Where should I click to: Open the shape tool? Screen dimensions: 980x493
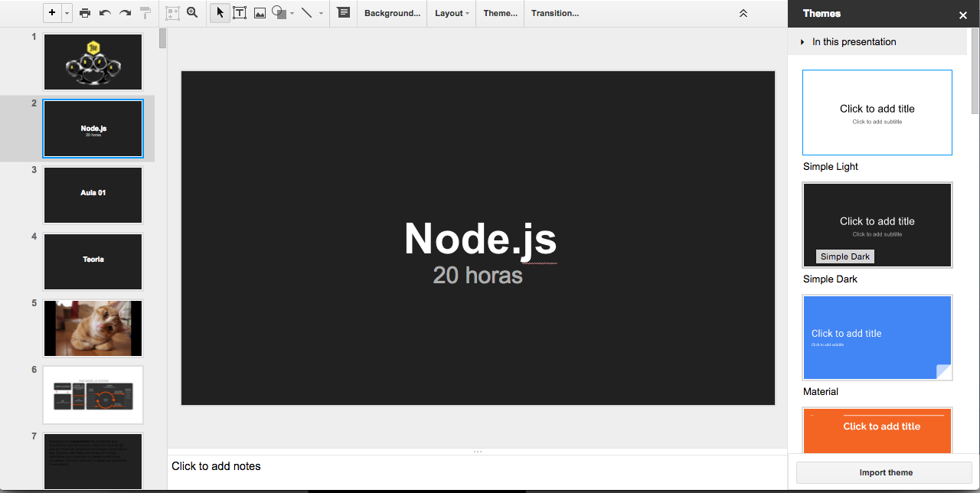point(279,13)
